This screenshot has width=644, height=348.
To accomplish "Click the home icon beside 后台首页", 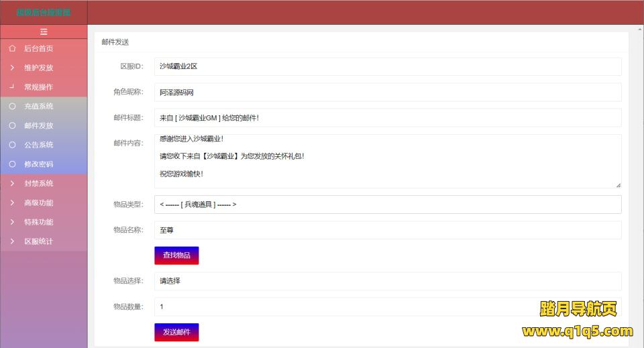I will coord(12,48).
